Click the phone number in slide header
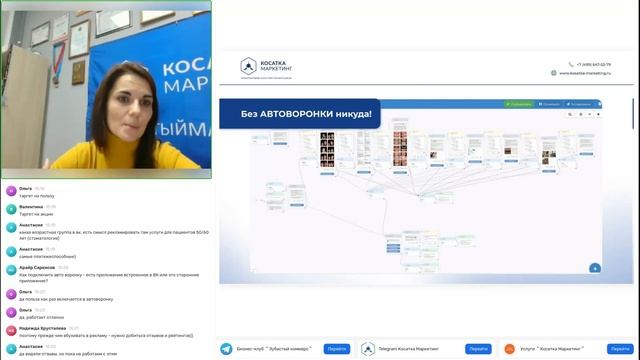The width and height of the screenshot is (640, 360). (593, 64)
